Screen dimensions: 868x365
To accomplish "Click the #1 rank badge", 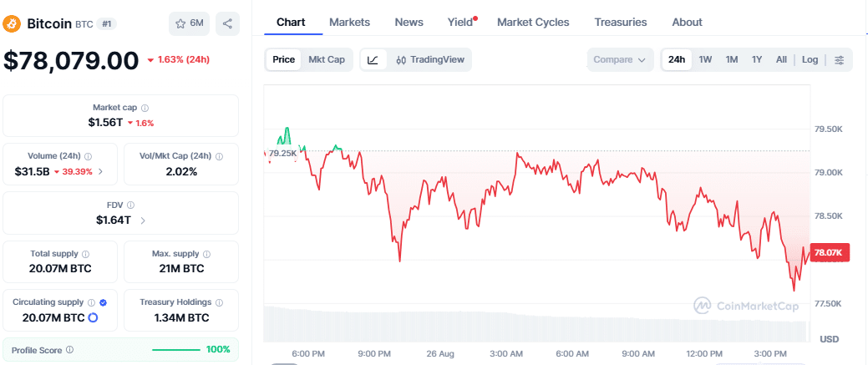I will [106, 24].
